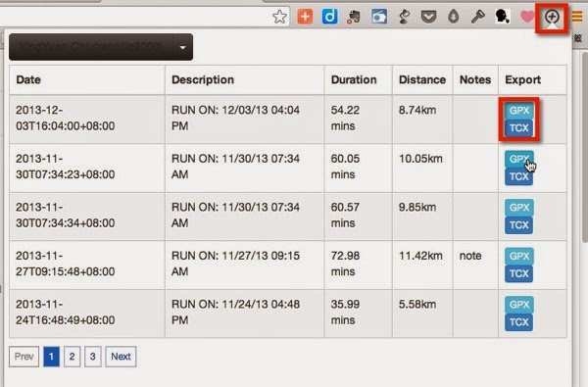Image resolution: width=588 pixels, height=387 pixels.
Task: Click the popup's vertical scrollbar
Action: point(585,147)
